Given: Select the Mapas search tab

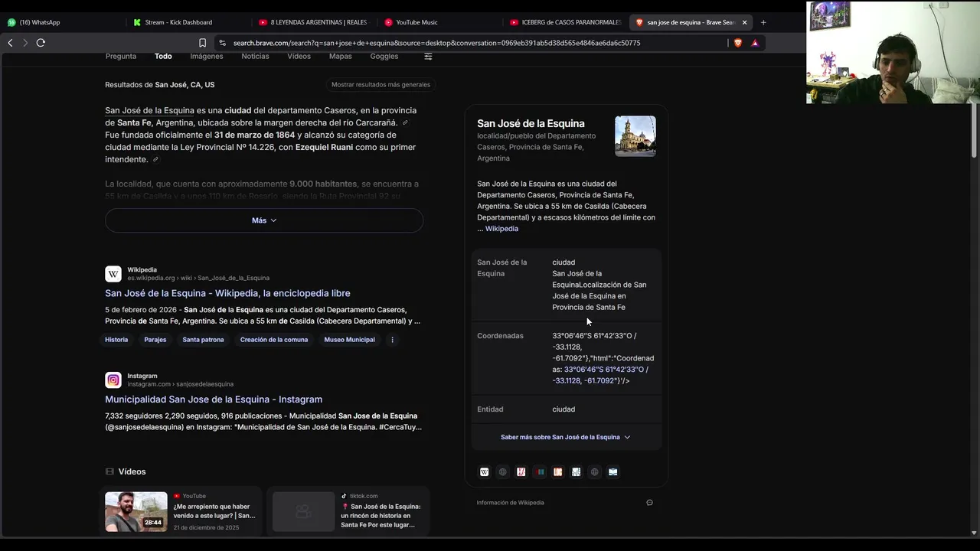Looking at the screenshot, I should click(341, 56).
